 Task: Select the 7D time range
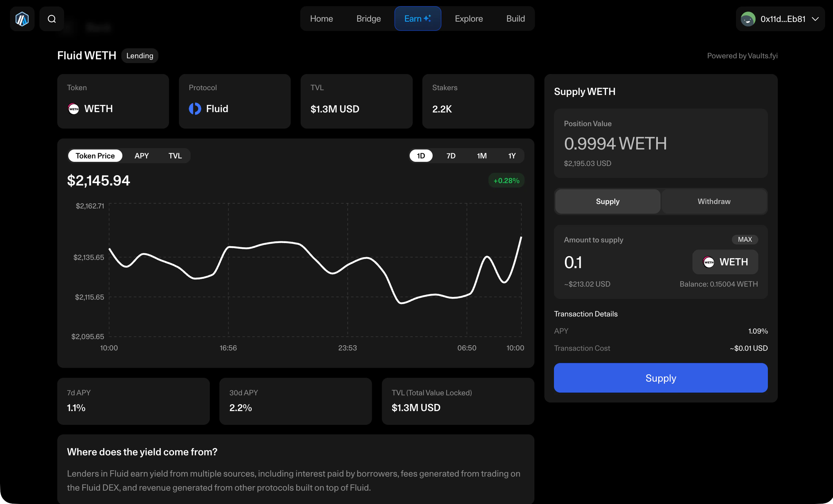coord(451,156)
